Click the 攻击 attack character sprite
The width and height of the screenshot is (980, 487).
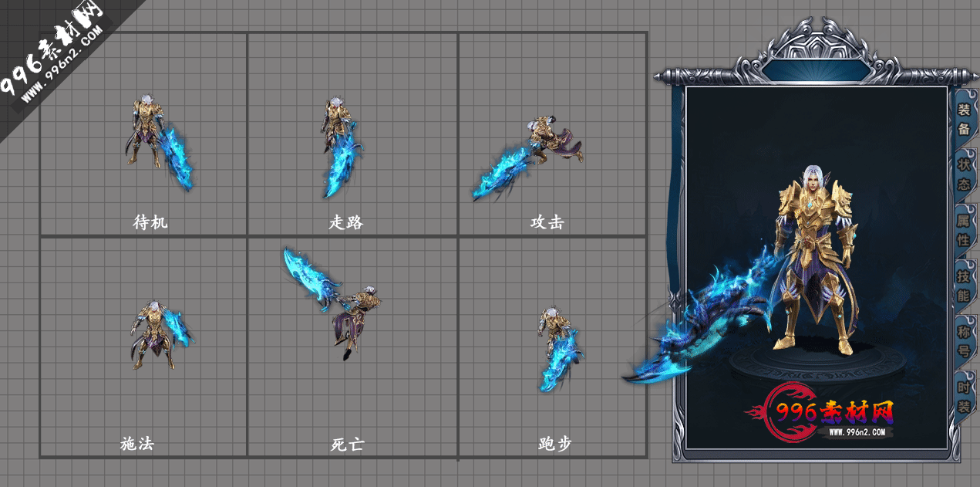point(529,157)
